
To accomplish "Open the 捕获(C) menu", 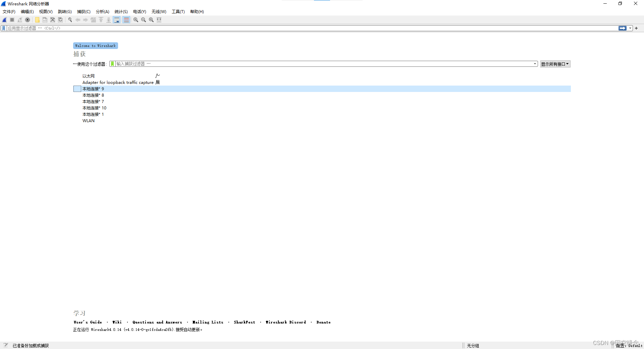I will click(84, 12).
